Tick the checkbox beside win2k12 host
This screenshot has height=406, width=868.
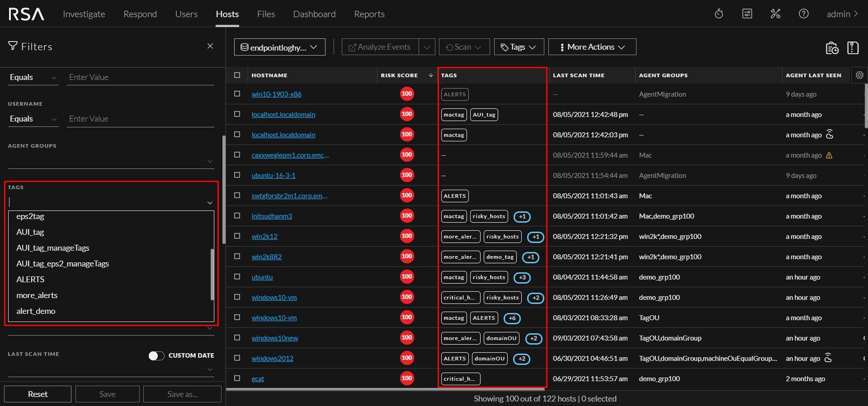pyautogui.click(x=237, y=236)
